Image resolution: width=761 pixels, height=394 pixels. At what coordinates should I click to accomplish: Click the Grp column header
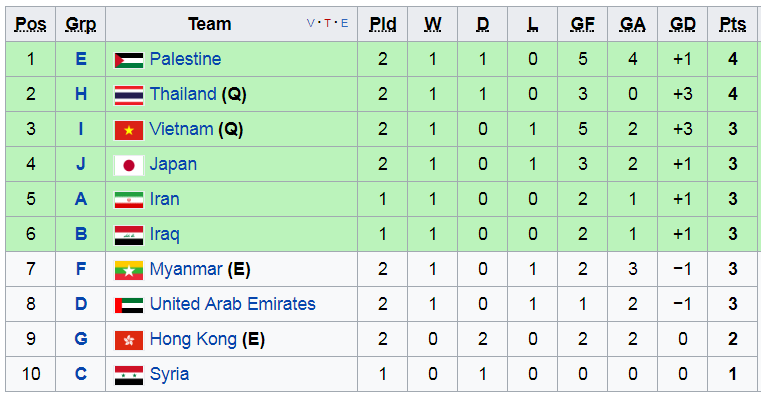point(81,24)
